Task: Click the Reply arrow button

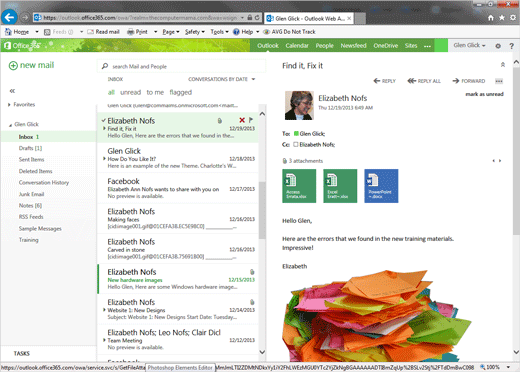Action: (384, 81)
